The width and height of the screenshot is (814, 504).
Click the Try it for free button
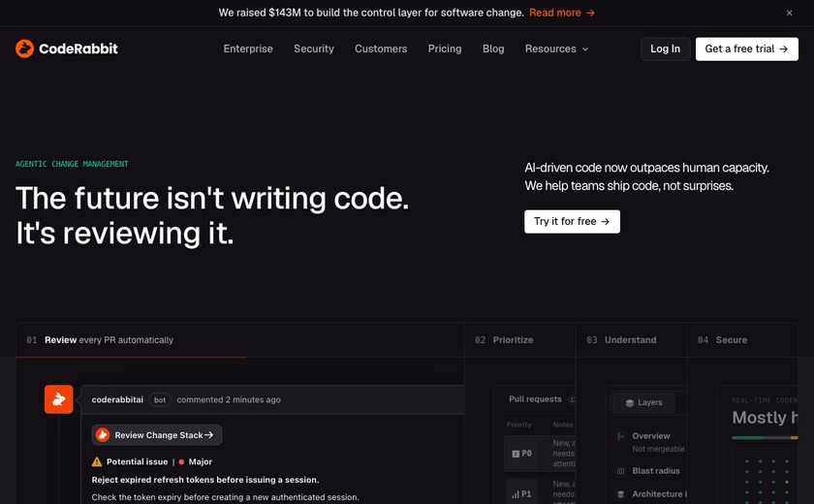(572, 222)
